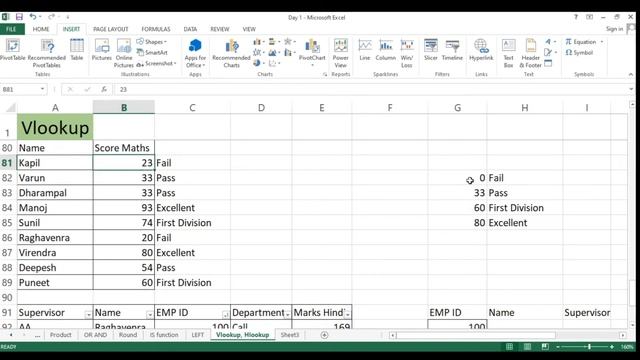Insert a PivotTable
640x360 pixels.
(x=13, y=50)
